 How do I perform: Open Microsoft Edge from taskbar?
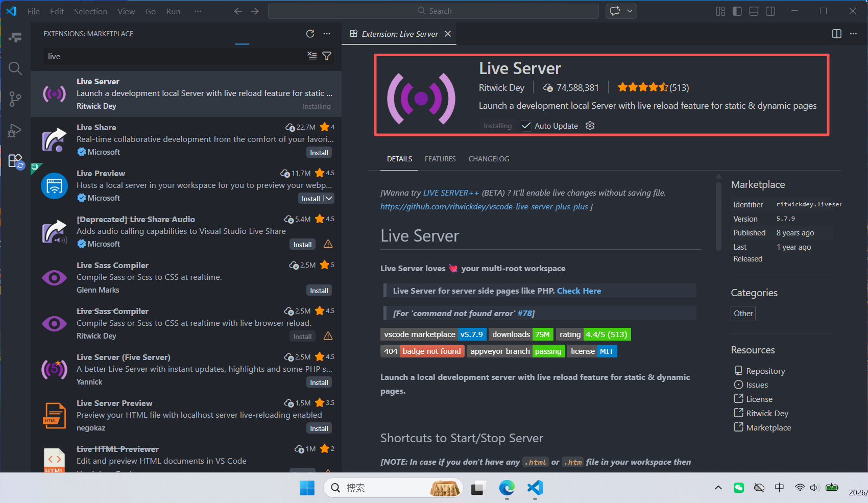507,488
